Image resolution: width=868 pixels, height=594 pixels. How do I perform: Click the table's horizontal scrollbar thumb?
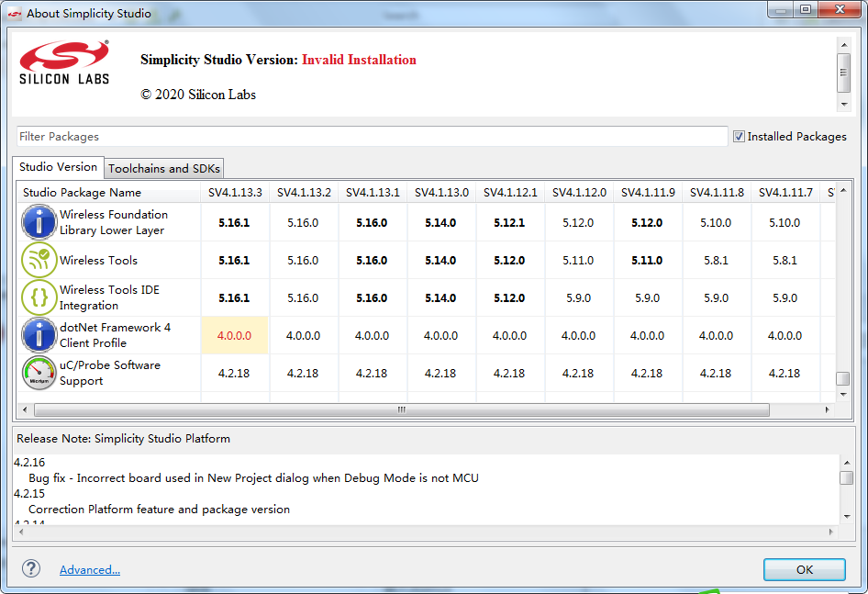tap(402, 410)
